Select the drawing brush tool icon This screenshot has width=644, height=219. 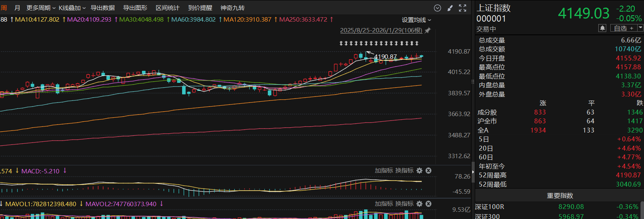[450, 8]
